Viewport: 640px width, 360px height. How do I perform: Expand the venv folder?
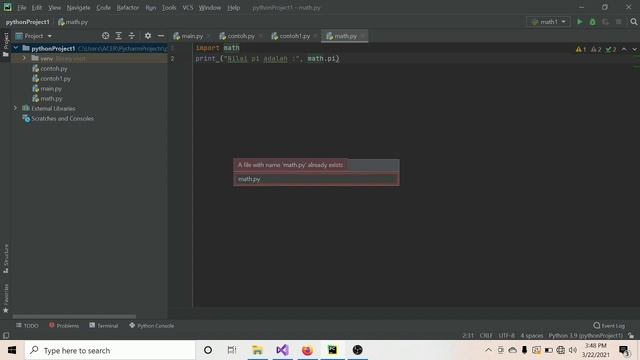coord(24,58)
